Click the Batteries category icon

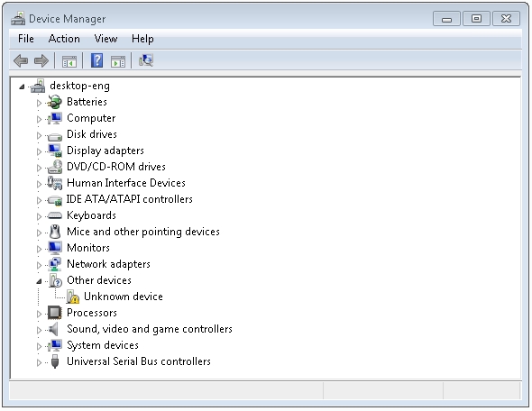pyautogui.click(x=55, y=102)
